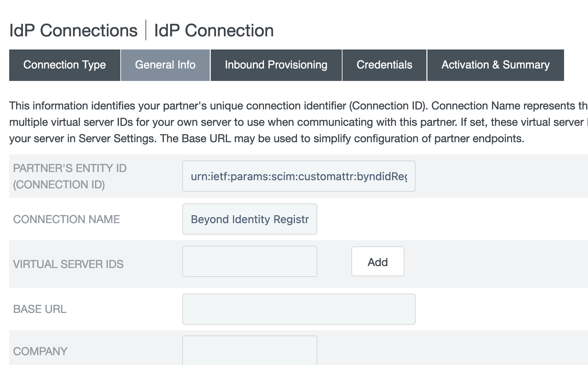Click the description sentence about Base URL
Viewport: 588px width, 365px height.
(x=342, y=139)
